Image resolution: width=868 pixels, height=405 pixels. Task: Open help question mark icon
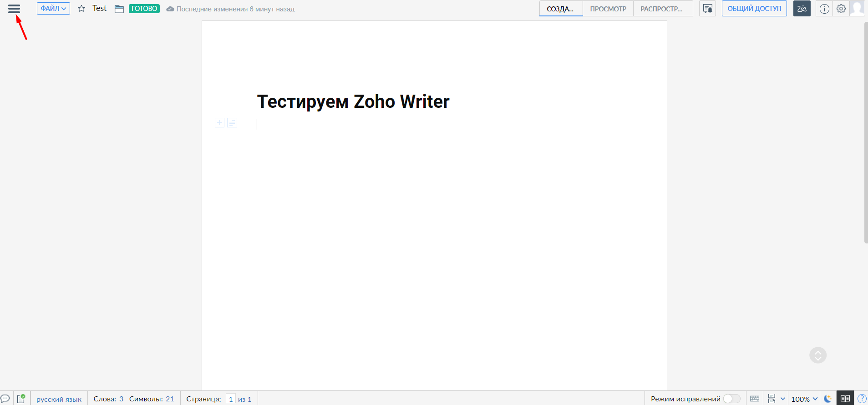pyautogui.click(x=862, y=399)
